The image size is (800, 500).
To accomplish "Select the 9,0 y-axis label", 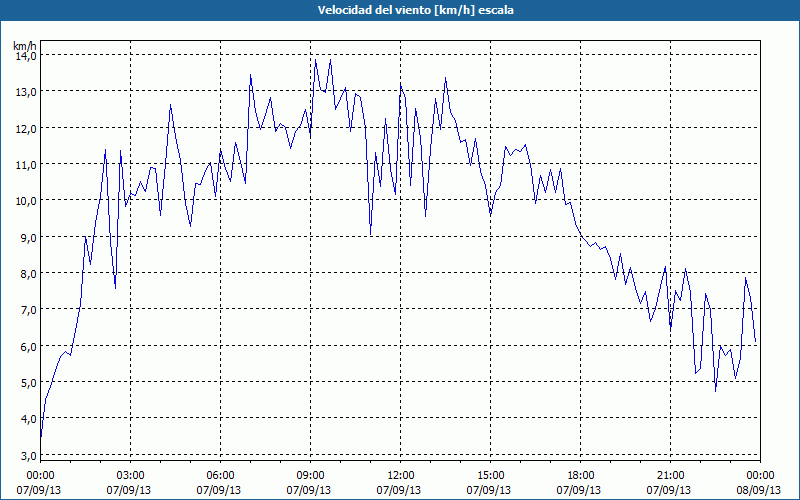I will (28, 237).
